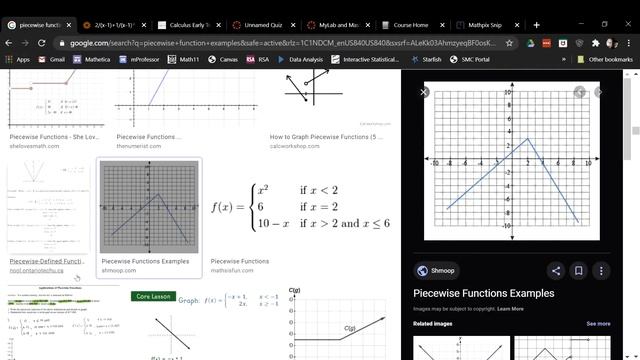Screen dimensions: 640x360
Task: Open the Piecewise-Defined Functions result link
Action: coord(47,261)
